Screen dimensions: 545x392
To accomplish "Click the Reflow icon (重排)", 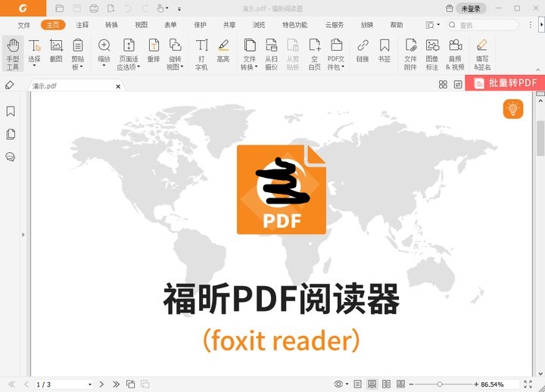I will coord(154,51).
